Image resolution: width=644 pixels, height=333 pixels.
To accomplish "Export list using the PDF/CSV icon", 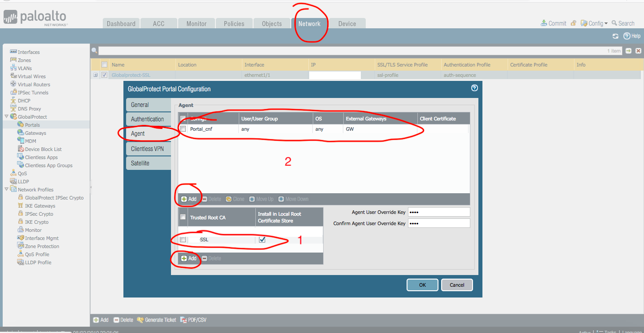I will 184,320.
